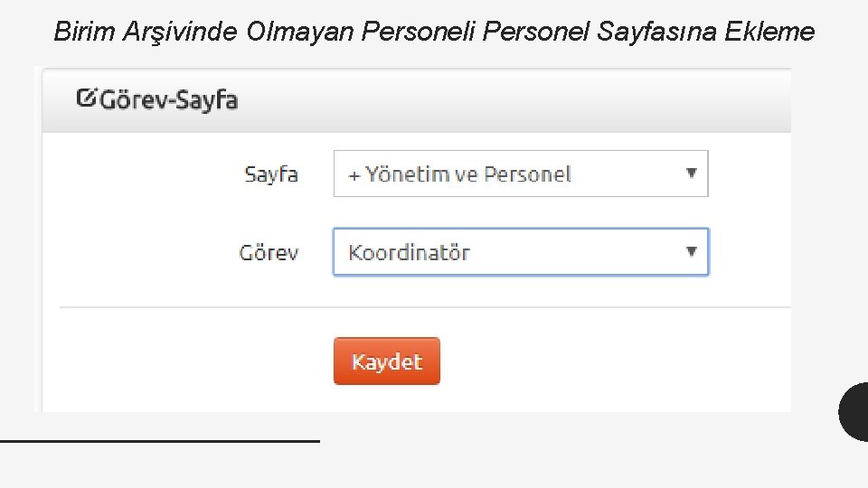This screenshot has height=488, width=868.
Task: Click the divider line above Kaydet
Action: point(425,307)
